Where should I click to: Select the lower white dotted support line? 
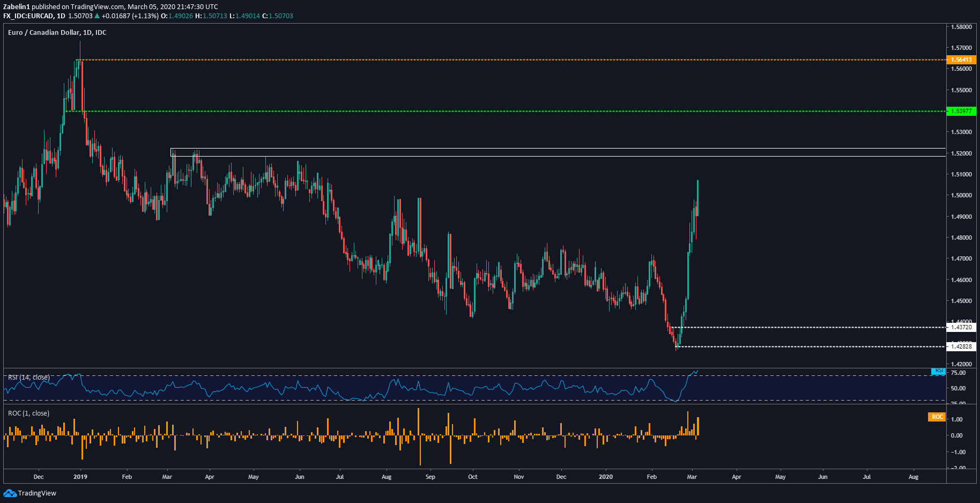click(812, 346)
